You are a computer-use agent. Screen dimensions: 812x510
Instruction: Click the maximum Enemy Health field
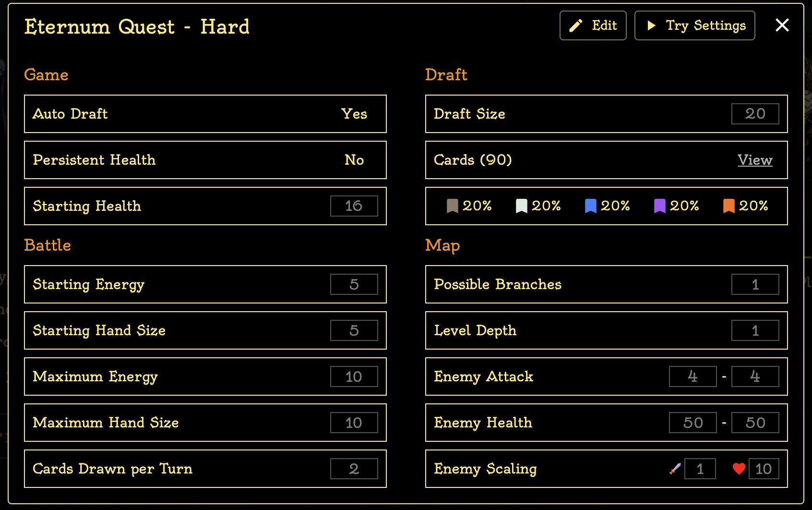[755, 423]
